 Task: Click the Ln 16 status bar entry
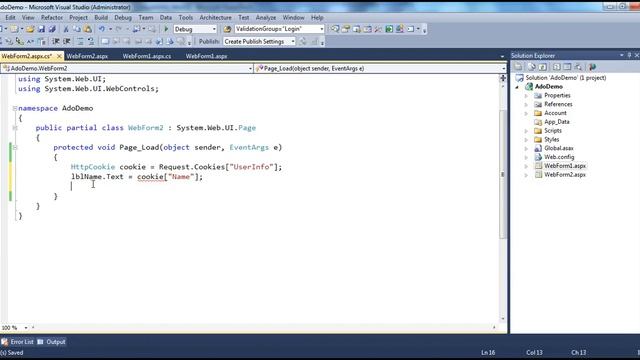click(488, 353)
